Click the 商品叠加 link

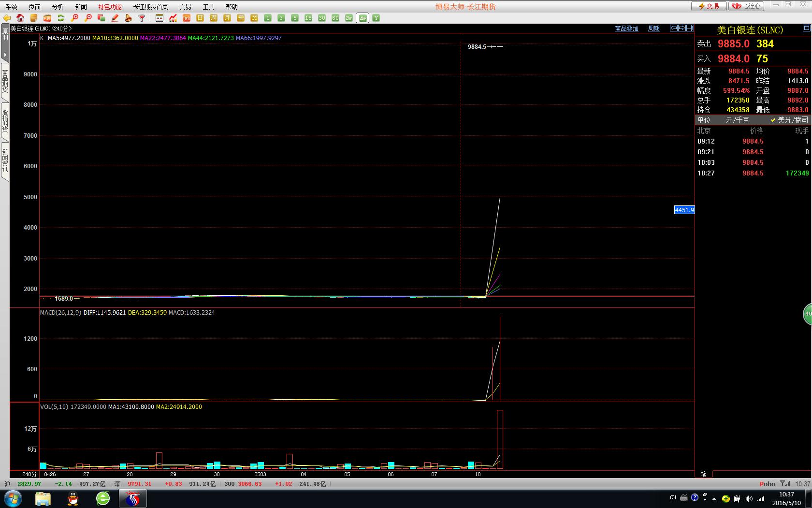[x=626, y=29]
